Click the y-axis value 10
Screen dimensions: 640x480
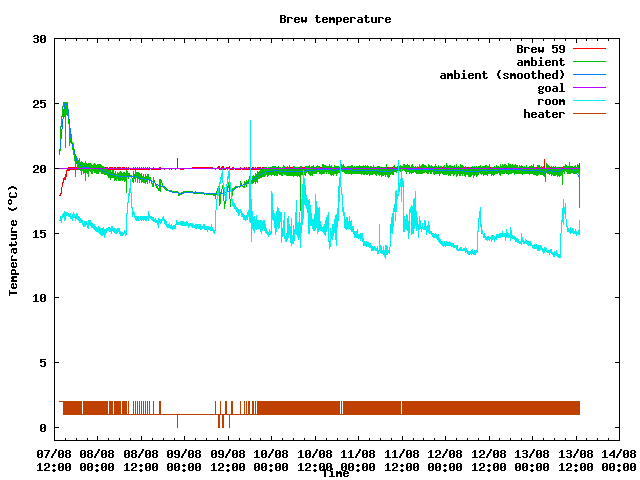pos(40,298)
